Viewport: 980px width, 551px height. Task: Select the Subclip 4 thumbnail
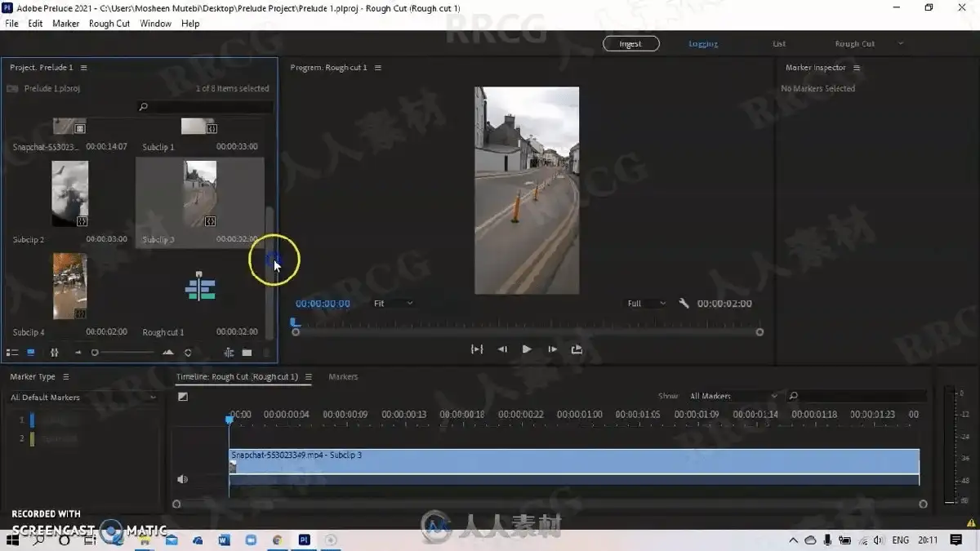69,286
